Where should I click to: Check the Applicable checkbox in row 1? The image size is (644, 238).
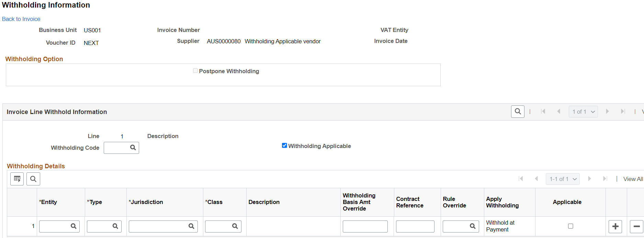[x=570, y=226]
